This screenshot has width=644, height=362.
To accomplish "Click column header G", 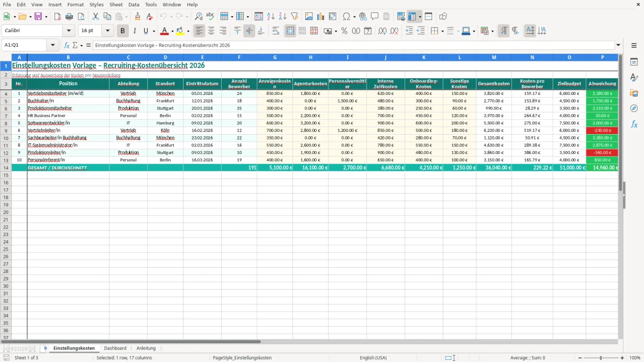I will (275, 57).
